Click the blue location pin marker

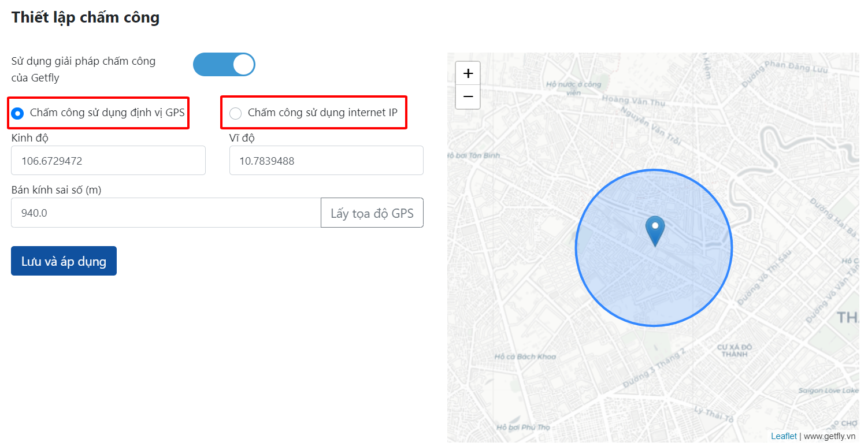click(x=655, y=231)
